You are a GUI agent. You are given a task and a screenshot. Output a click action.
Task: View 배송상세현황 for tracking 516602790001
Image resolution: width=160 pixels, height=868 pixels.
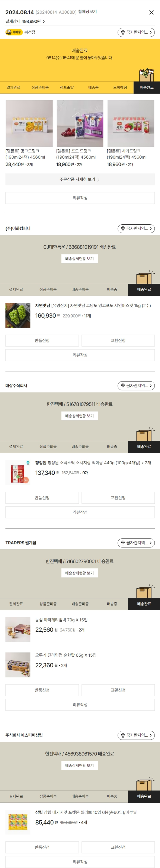80,572
